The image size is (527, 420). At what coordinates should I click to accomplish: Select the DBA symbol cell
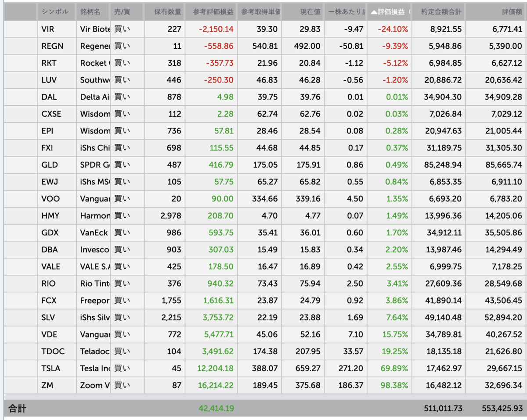pyautogui.click(x=57, y=250)
